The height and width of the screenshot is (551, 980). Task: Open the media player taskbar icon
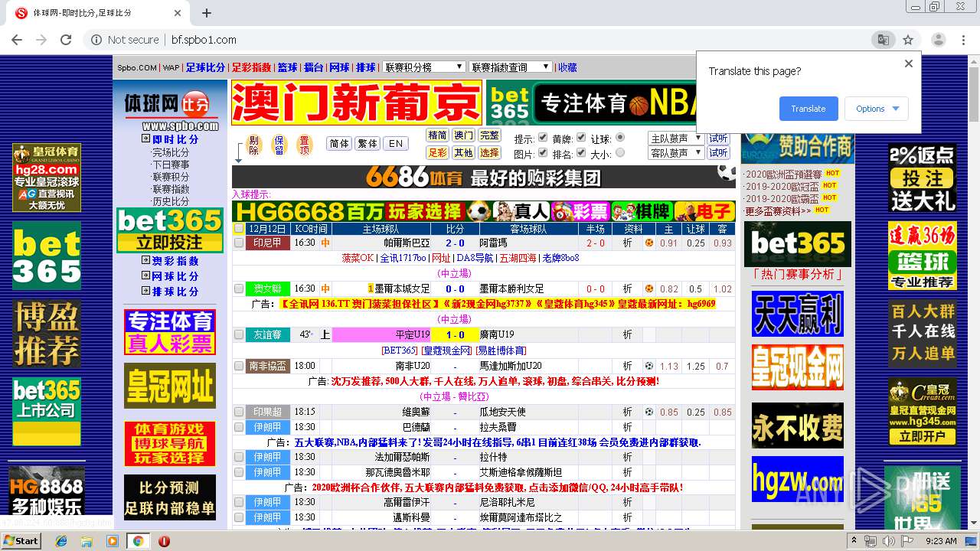click(x=113, y=541)
